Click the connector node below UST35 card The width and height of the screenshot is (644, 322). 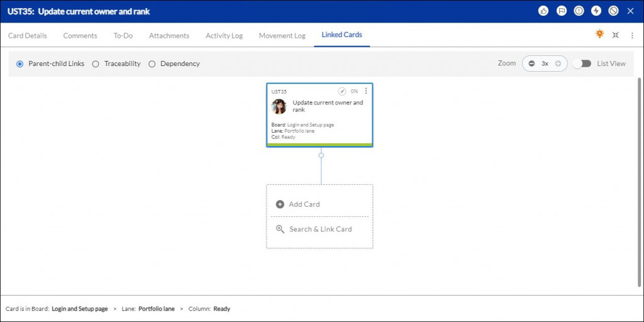(x=321, y=155)
